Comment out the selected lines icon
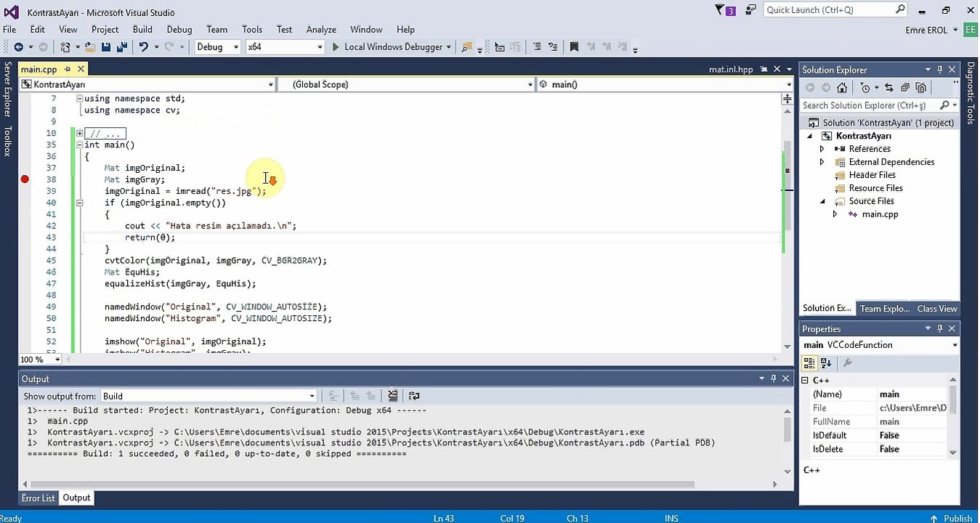The height and width of the screenshot is (523, 980). pos(537,47)
